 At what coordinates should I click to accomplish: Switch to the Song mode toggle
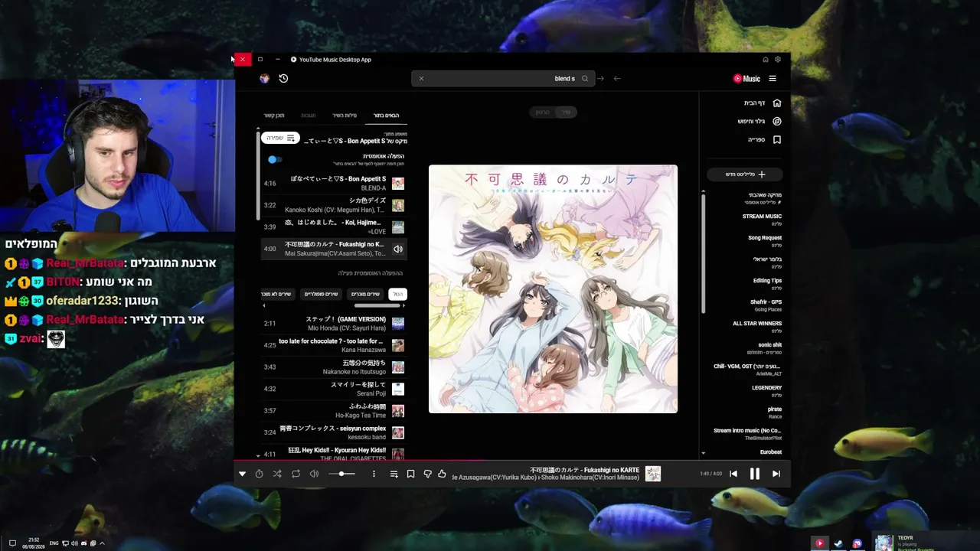566,112
